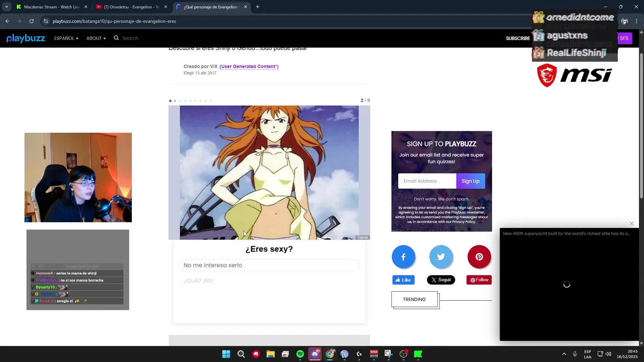The height and width of the screenshot is (362, 644).
Task: Open a new browser tab with plus icon
Action: pos(258,7)
